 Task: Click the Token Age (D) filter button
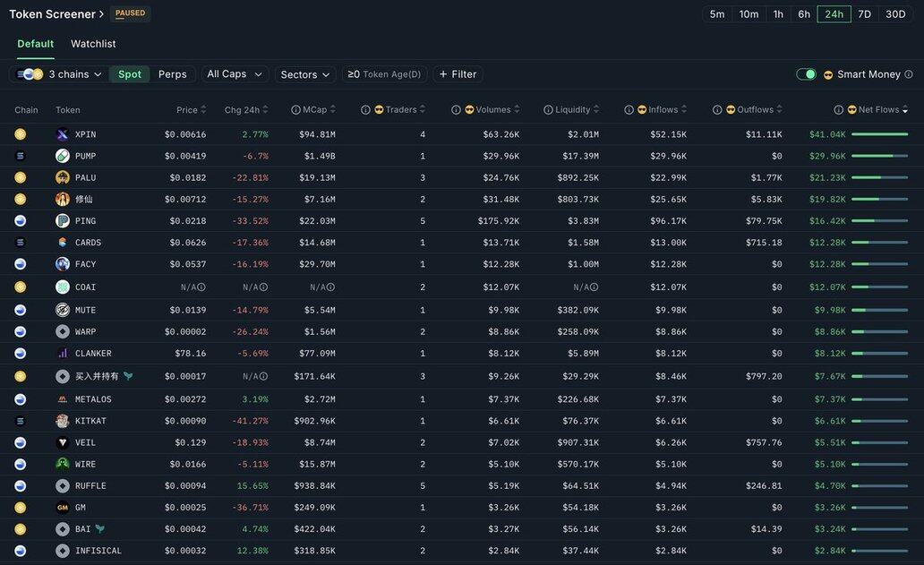384,74
